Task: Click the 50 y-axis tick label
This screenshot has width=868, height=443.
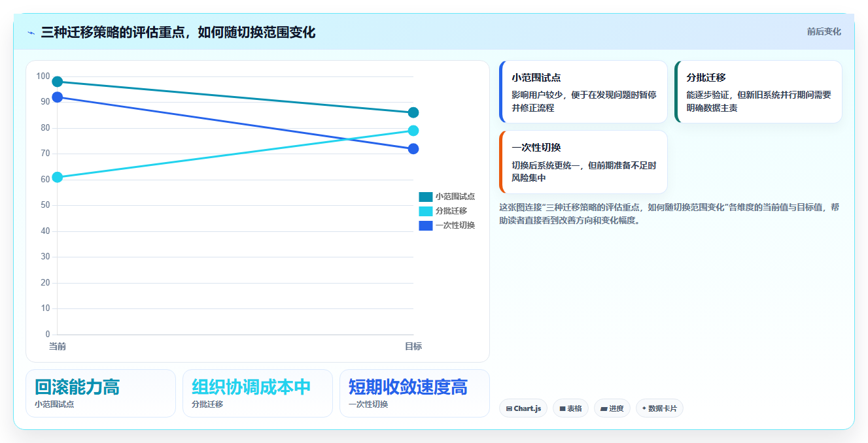Action: click(45, 205)
